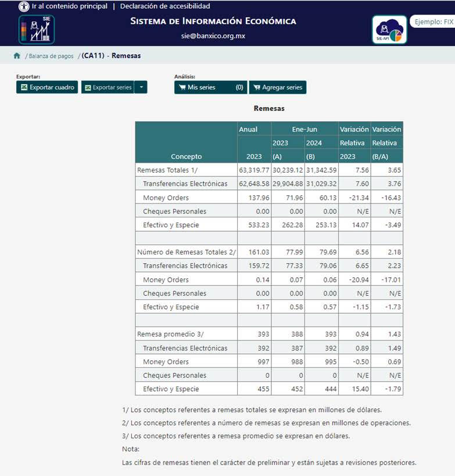This screenshot has width=455, height=476.
Task: Select the Remesas Totales 1/ row label
Action: pyautogui.click(x=167, y=170)
